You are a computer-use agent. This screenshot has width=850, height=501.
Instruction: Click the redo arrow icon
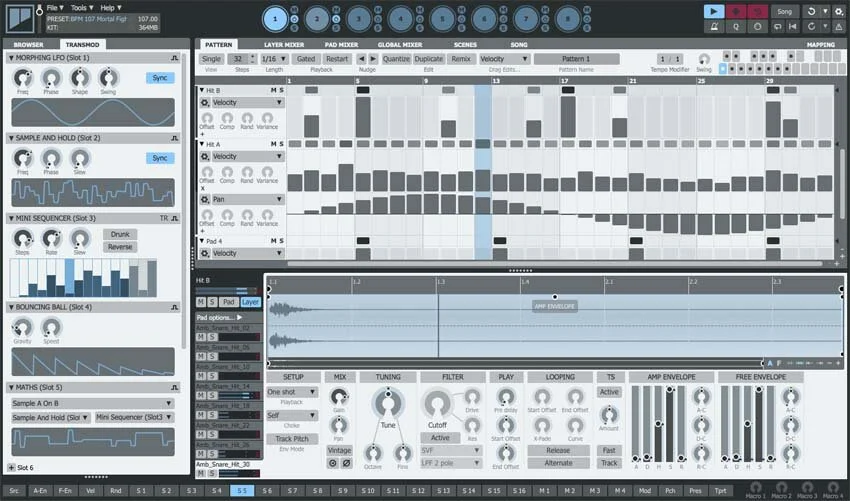click(811, 26)
